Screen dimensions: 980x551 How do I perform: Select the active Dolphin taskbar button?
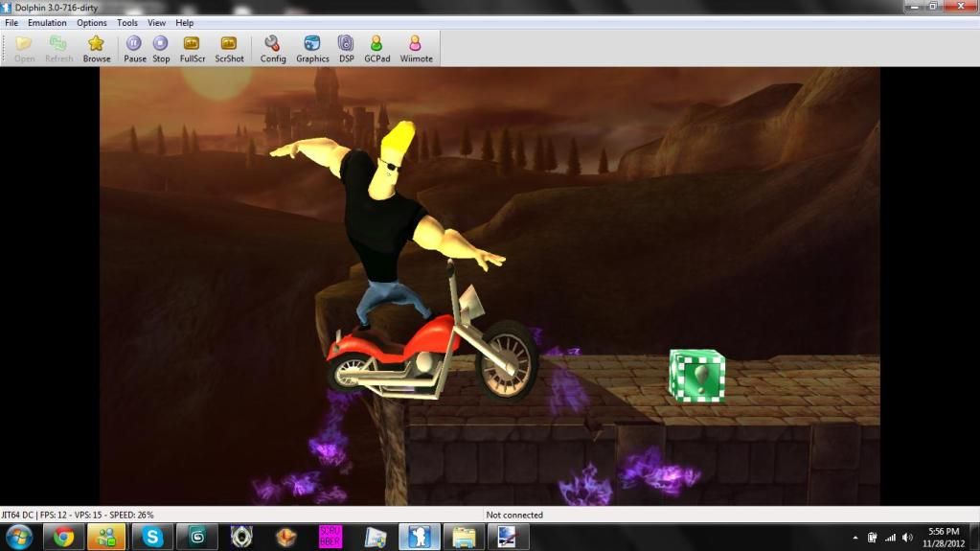tap(420, 538)
